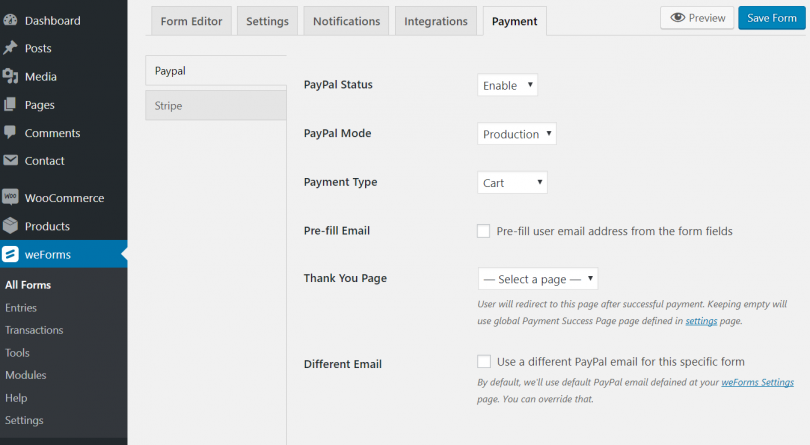Follow the weForms Settings link
810x445 pixels.
(758, 383)
